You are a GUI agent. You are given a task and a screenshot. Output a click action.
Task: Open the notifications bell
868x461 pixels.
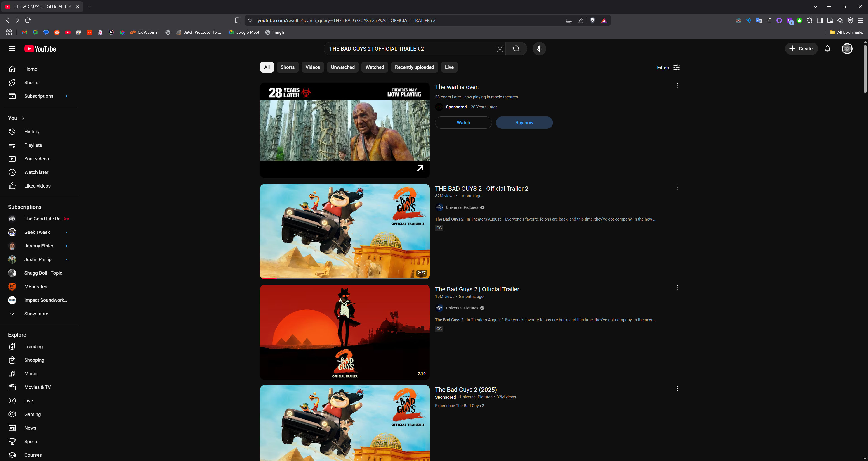[827, 49]
